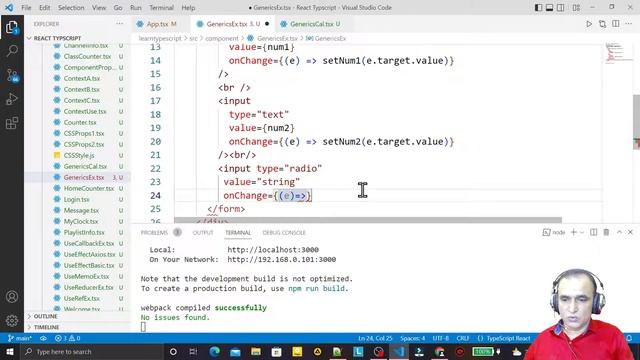Open Explorer panel more actions ellipsis
The image size is (640, 360).
120,24
